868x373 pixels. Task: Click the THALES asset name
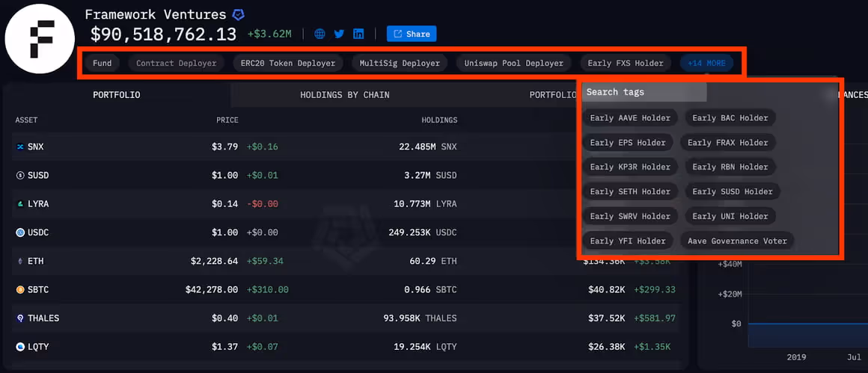(x=43, y=318)
